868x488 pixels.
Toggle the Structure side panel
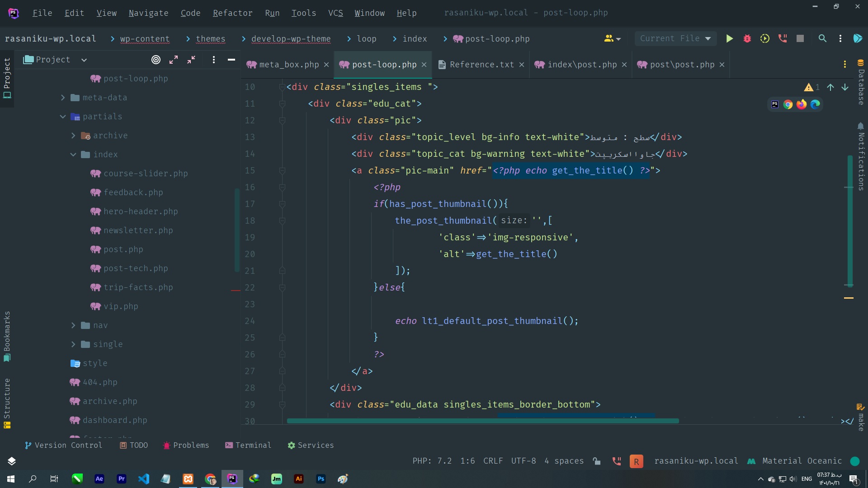coord(7,403)
